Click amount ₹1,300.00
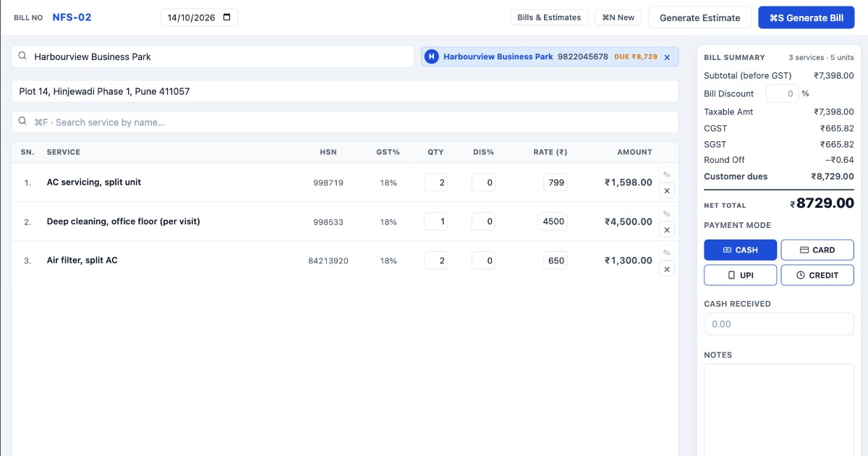 click(629, 261)
